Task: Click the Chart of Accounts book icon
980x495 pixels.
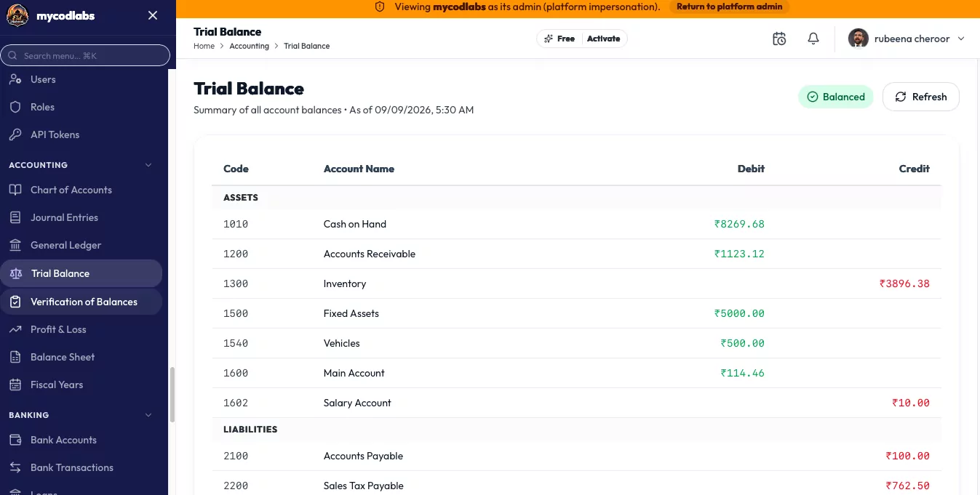Action: (x=15, y=190)
